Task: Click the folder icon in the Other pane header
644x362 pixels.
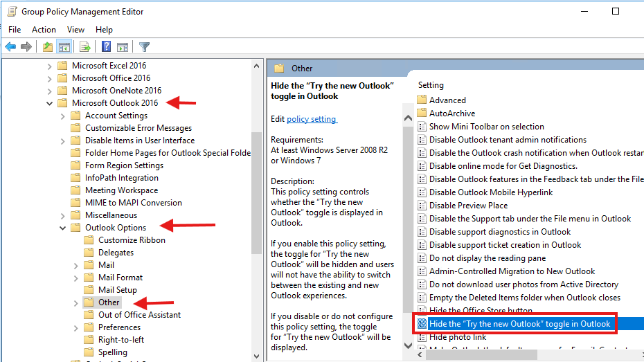Action: (279, 68)
